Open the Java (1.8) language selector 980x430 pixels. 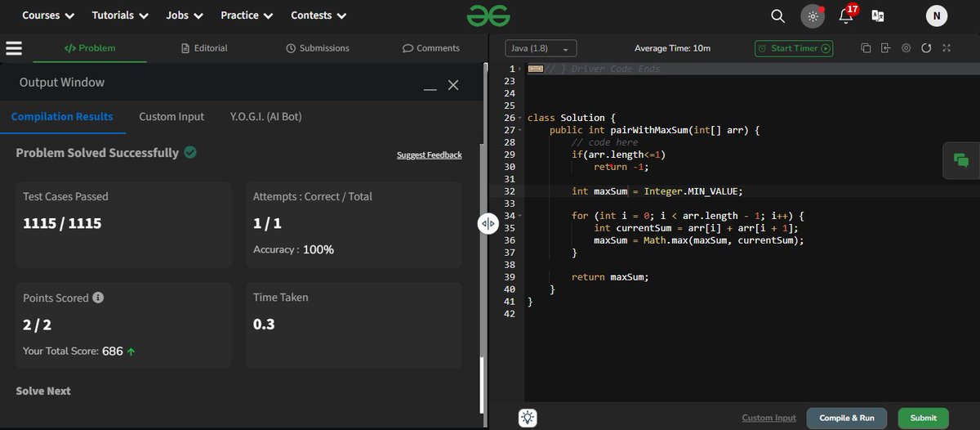click(x=541, y=48)
